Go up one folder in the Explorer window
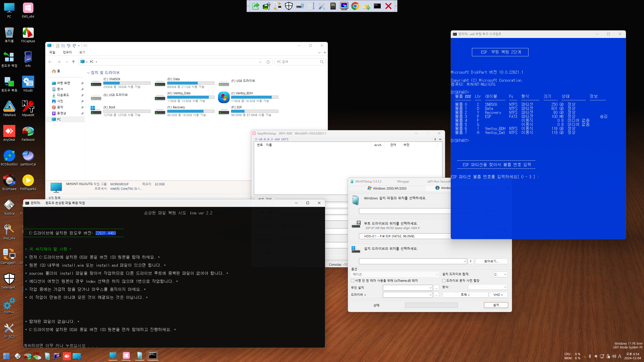Screen dimensions: 644x362 pyautogui.click(x=73, y=62)
